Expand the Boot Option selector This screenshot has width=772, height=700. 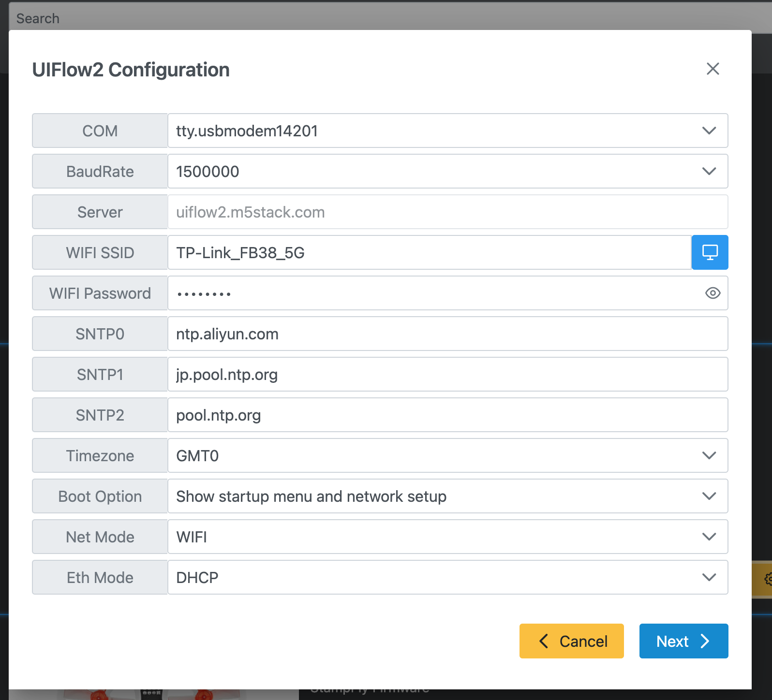tap(447, 496)
